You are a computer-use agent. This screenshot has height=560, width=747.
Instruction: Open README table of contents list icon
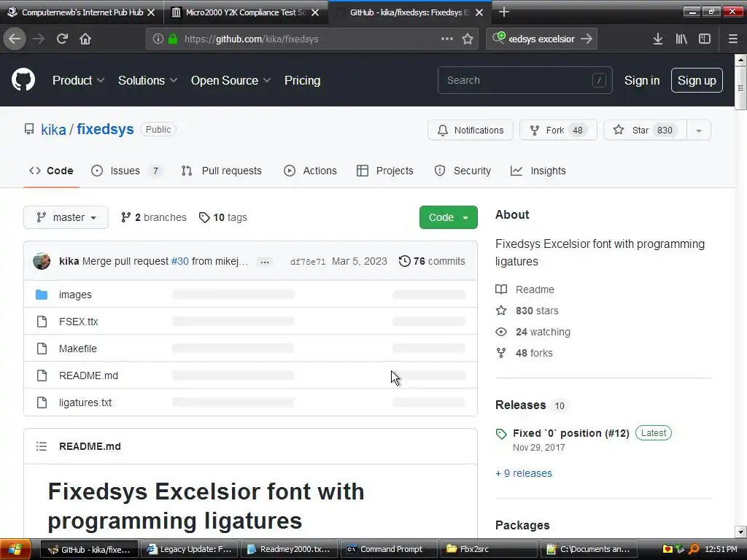tap(42, 446)
